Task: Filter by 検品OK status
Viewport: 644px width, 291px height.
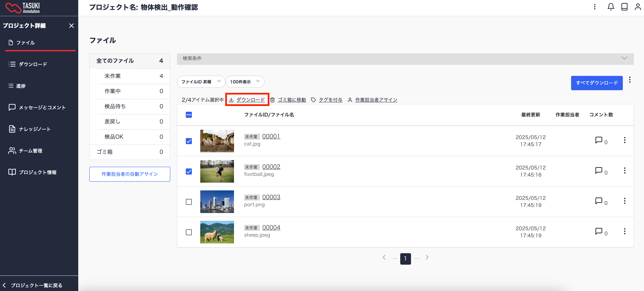Action: coord(134,137)
